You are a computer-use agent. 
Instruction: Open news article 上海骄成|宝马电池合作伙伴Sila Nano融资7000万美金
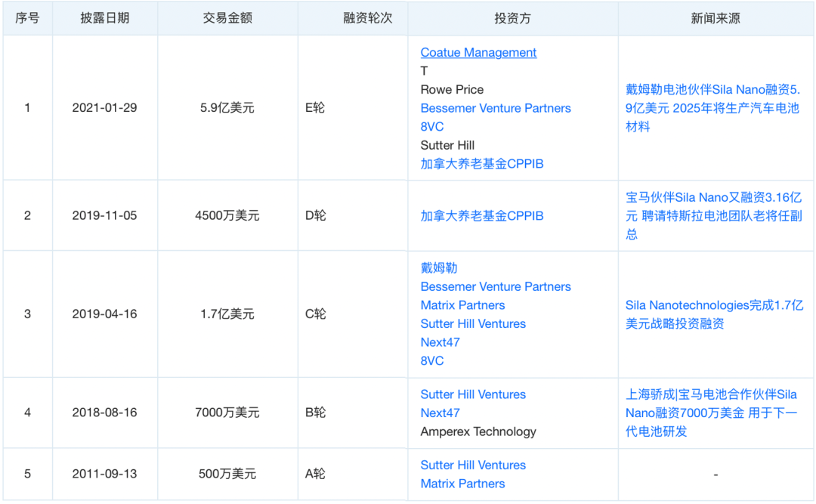712,413
